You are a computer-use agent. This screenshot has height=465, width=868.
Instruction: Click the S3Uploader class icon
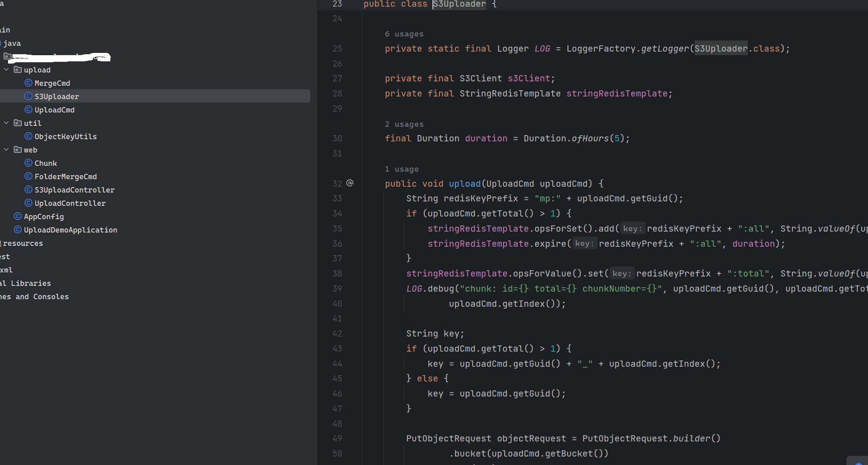click(28, 96)
